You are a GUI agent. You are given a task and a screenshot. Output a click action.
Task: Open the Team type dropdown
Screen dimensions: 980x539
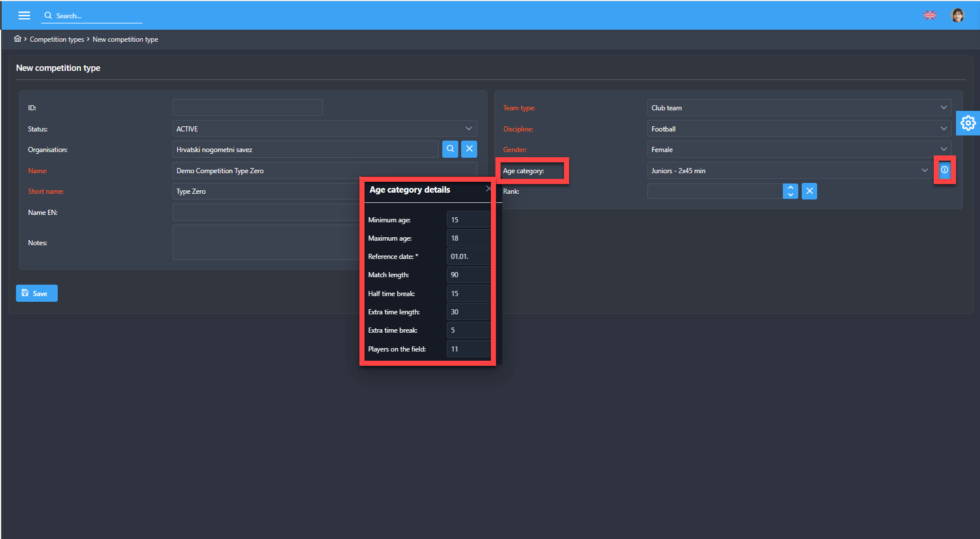click(x=943, y=107)
